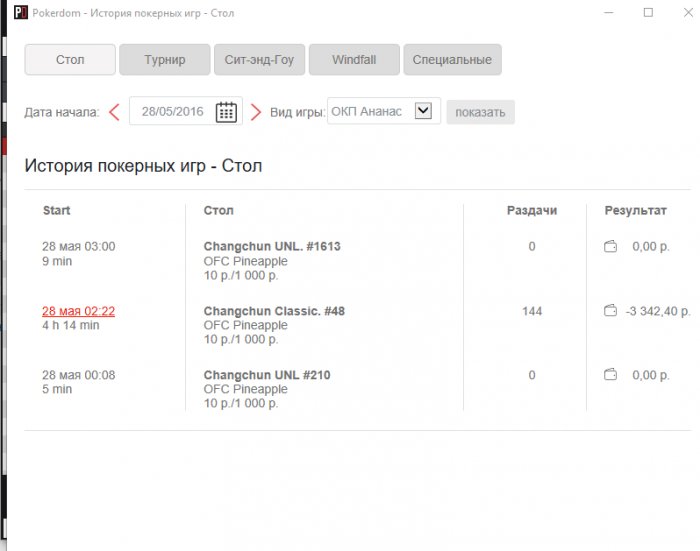Open the Турнир tab

tap(164, 60)
